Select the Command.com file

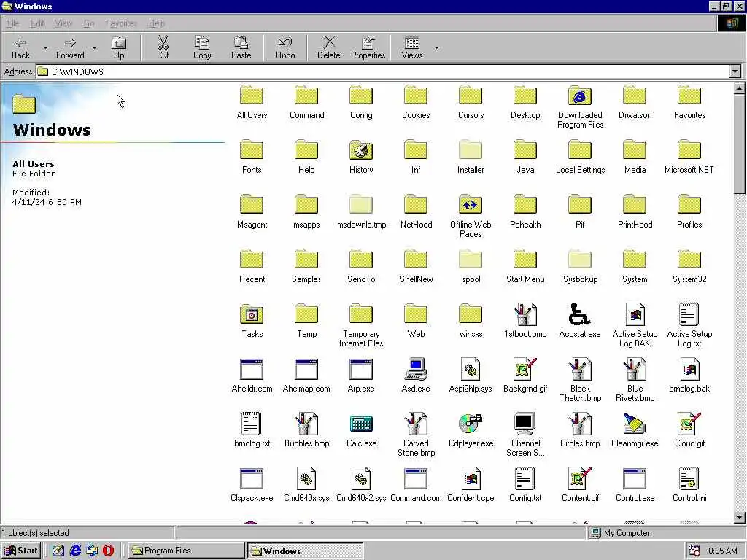tap(415, 484)
